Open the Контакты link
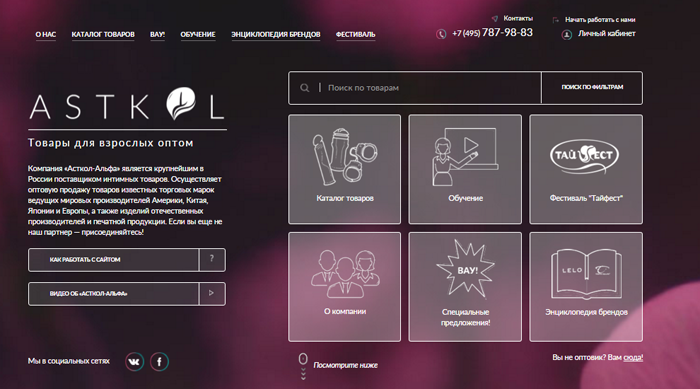 pos(518,18)
